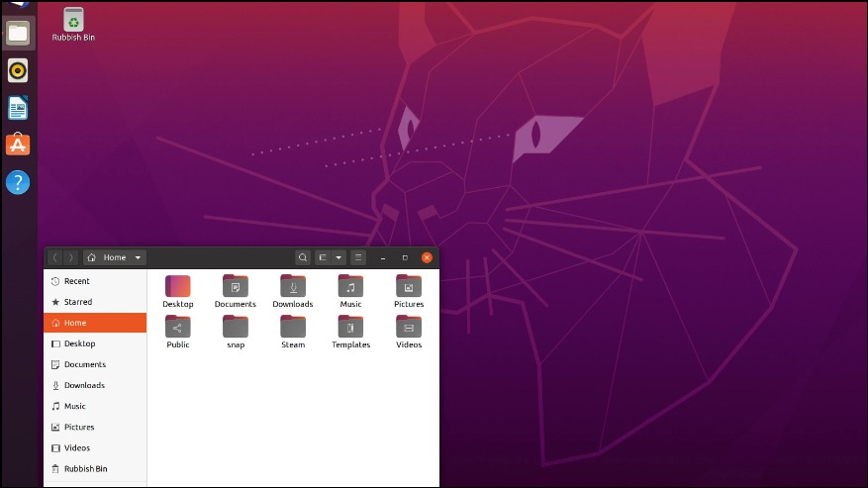Open the Pictures folder icon
This screenshot has width=868, height=488.
[x=409, y=286]
